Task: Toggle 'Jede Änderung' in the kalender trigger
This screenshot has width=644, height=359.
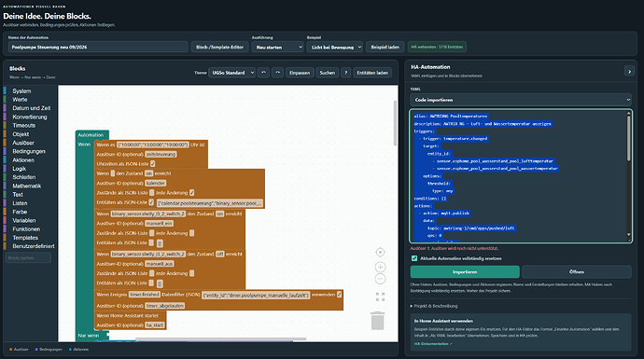Action: click(x=192, y=192)
